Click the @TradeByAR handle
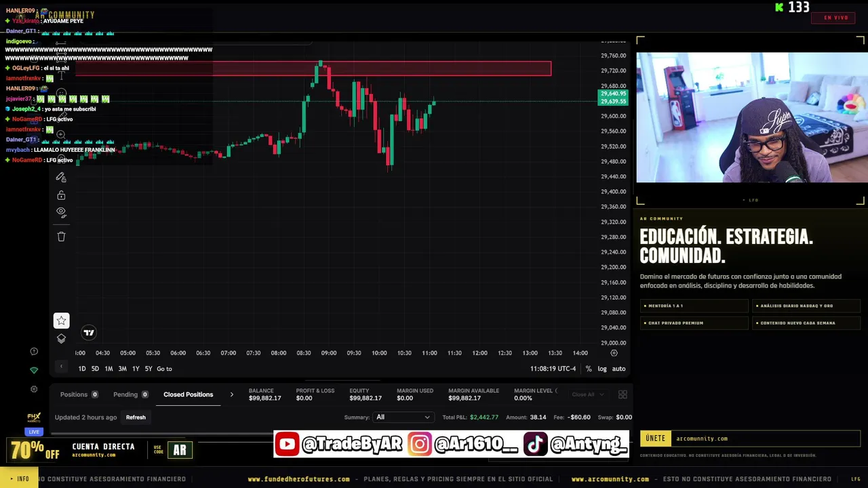868x488 pixels. click(352, 445)
